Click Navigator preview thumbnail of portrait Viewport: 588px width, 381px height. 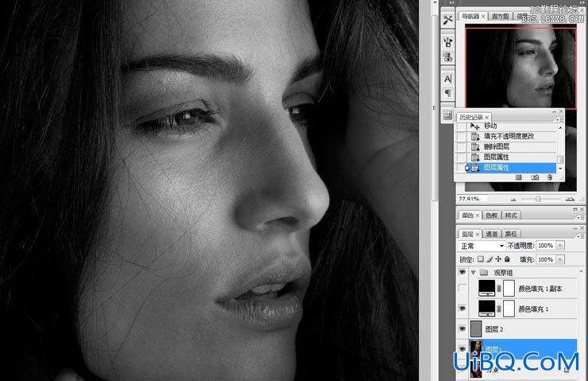(520, 68)
